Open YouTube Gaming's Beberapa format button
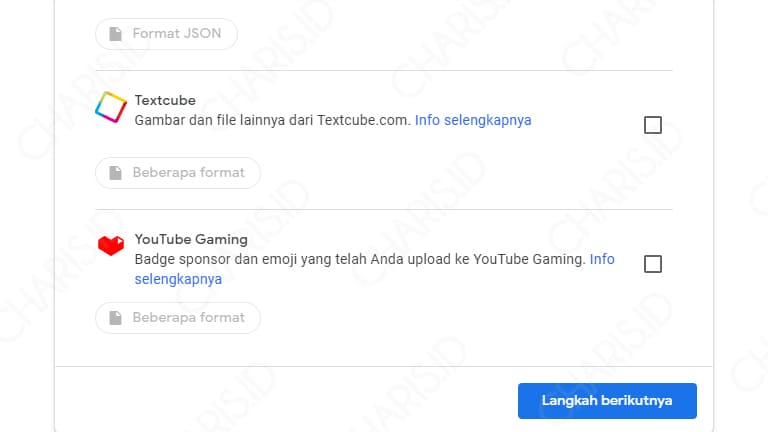Image resolution: width=768 pixels, height=432 pixels. pos(178,318)
